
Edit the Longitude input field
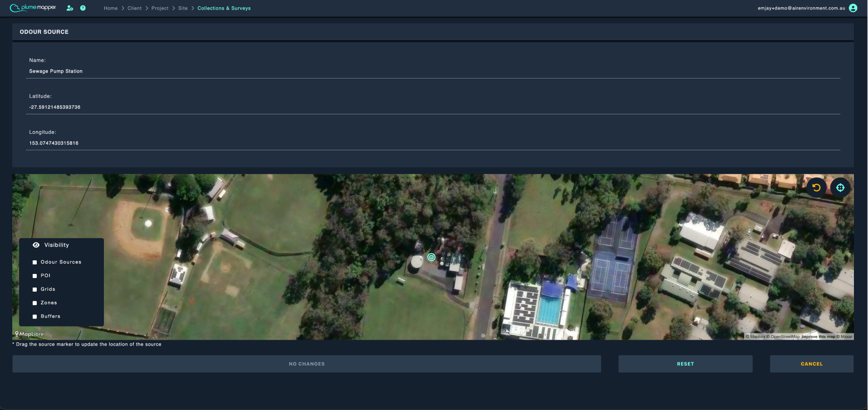click(433, 143)
